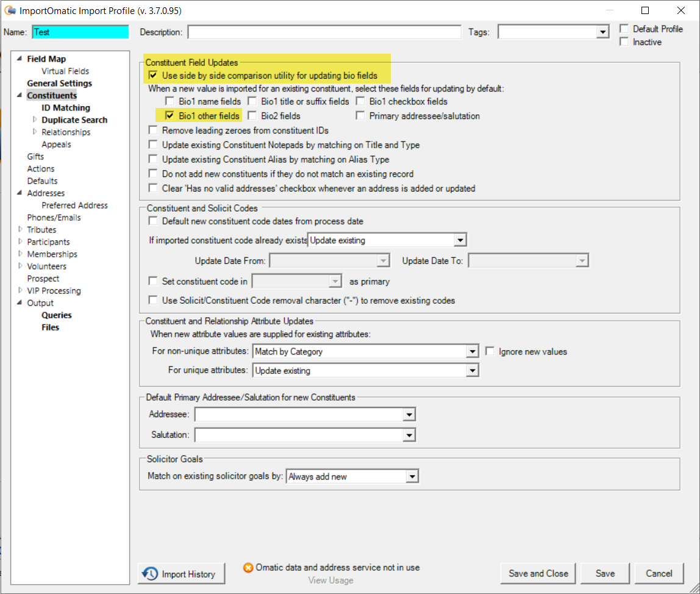Viewport: 700px width, 594px height.
Task: Click inside the Name input field
Action: coord(79,31)
